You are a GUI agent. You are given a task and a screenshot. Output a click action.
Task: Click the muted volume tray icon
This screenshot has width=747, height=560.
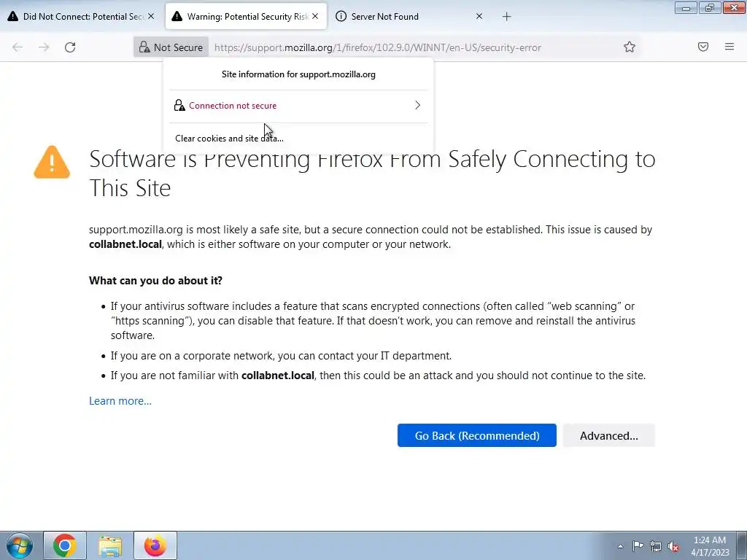coord(673,546)
